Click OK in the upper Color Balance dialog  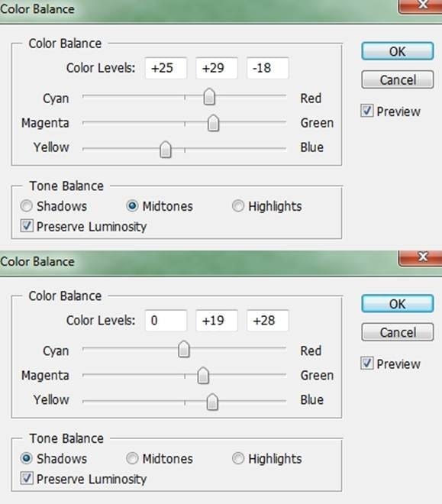[x=398, y=51]
